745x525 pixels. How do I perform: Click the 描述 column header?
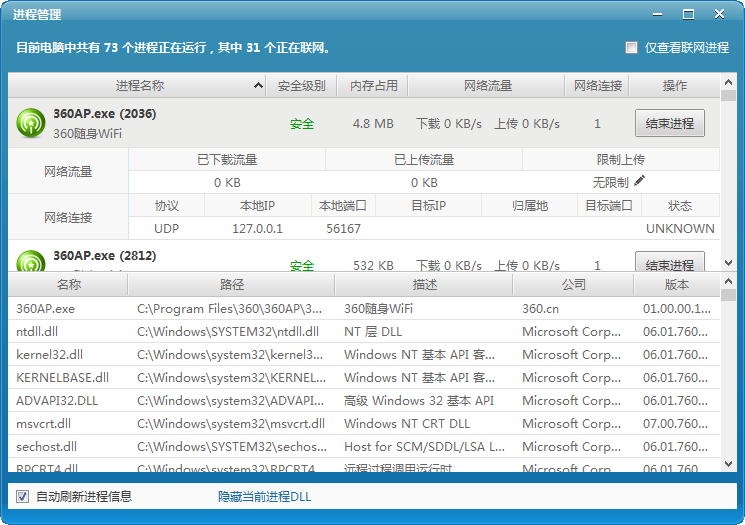[x=424, y=284]
